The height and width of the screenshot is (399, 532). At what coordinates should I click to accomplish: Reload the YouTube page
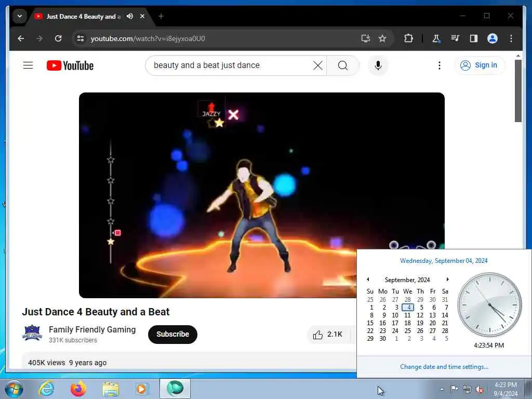58,38
